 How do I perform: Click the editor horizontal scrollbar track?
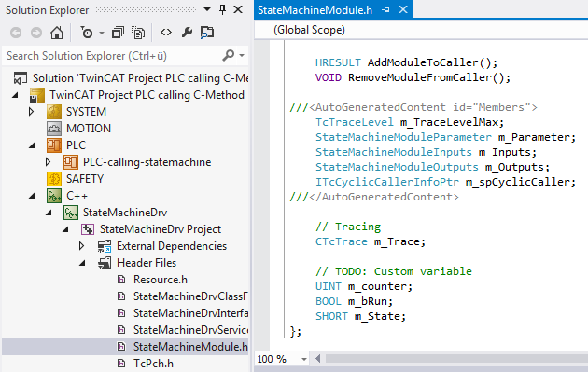pyautogui.click(x=456, y=359)
